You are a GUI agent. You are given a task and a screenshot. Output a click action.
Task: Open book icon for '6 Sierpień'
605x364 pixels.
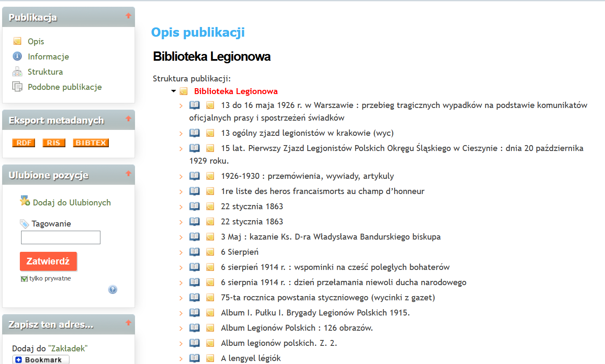[194, 252]
